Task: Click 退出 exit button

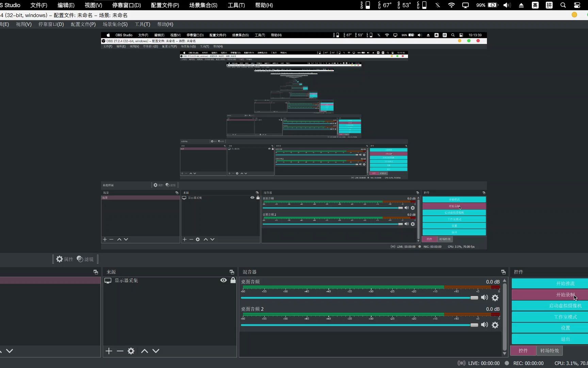Action: click(550, 339)
